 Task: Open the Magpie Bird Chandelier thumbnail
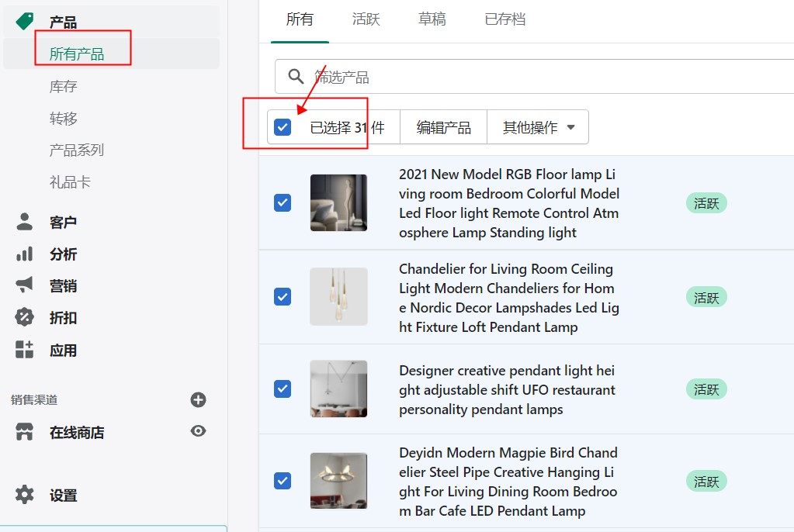click(x=338, y=481)
